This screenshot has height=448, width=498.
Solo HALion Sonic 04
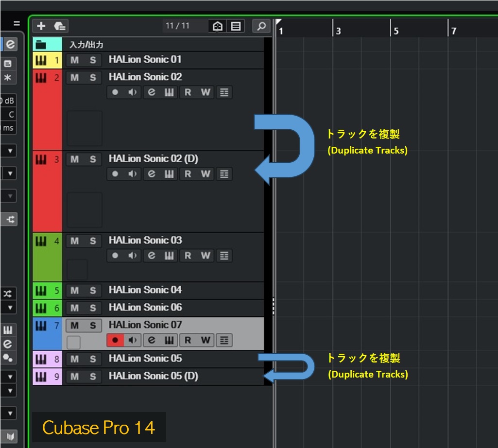pos(93,291)
